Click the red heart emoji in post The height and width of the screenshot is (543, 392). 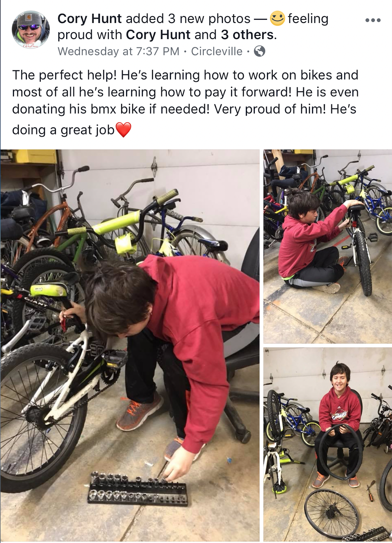[123, 130]
